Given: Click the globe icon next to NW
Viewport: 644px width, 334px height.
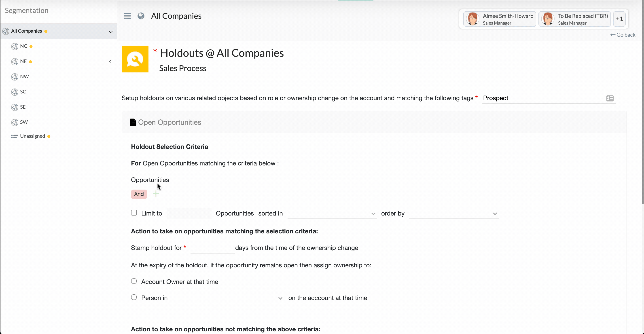Looking at the screenshot, I should click(x=15, y=77).
